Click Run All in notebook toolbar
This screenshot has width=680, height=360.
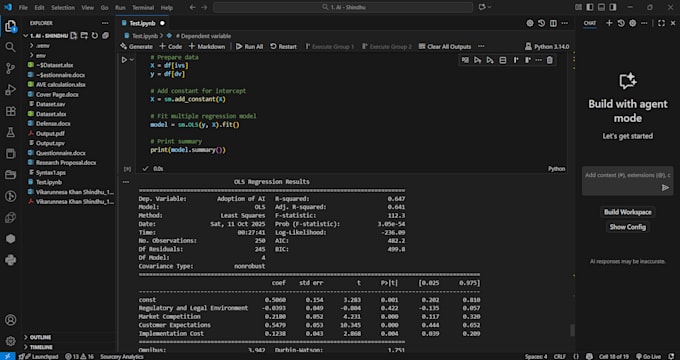click(x=249, y=46)
